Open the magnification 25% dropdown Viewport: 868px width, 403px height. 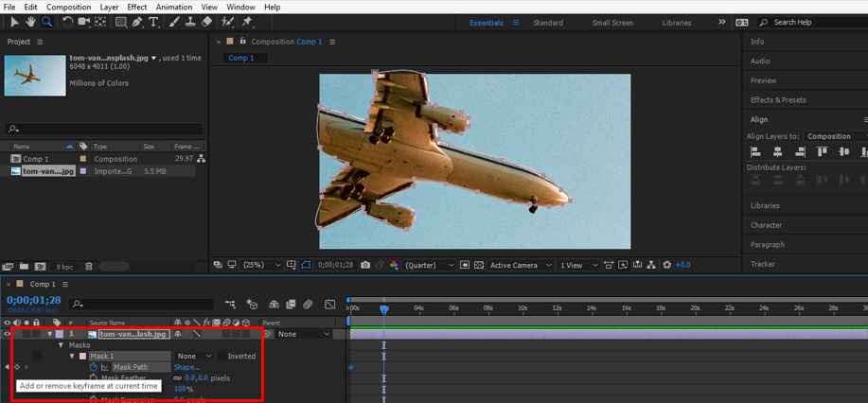pos(262,265)
